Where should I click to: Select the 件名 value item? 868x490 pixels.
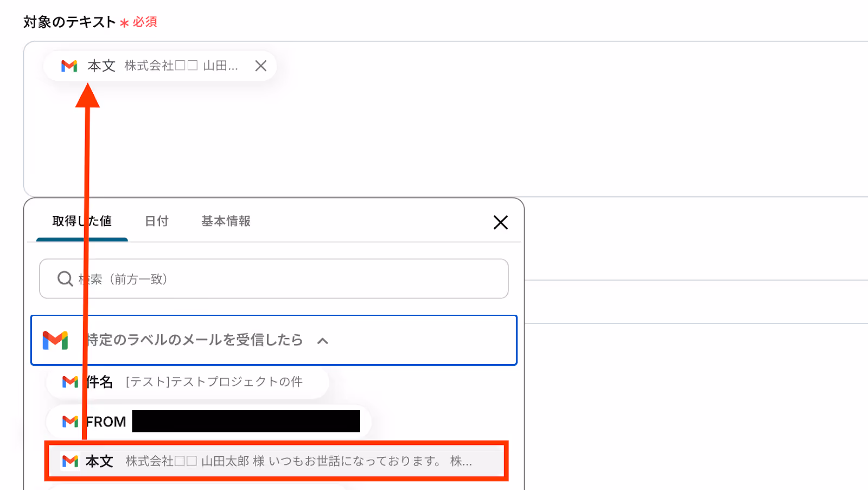click(x=188, y=382)
